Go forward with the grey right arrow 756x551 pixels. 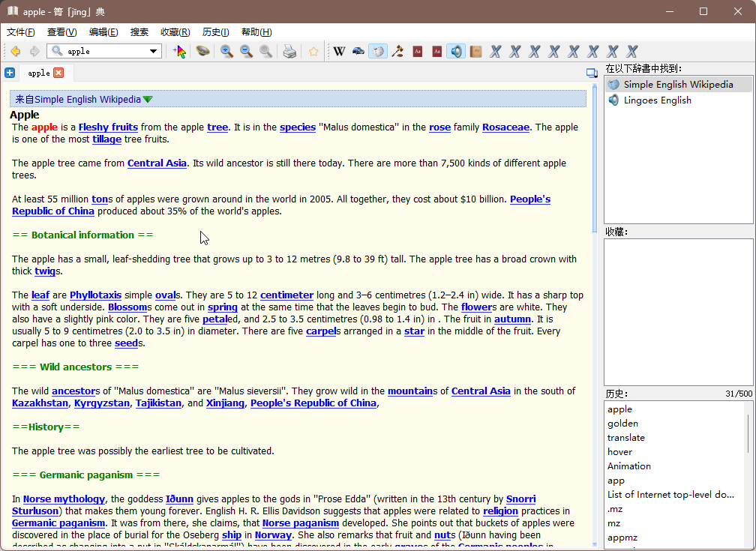coord(34,51)
